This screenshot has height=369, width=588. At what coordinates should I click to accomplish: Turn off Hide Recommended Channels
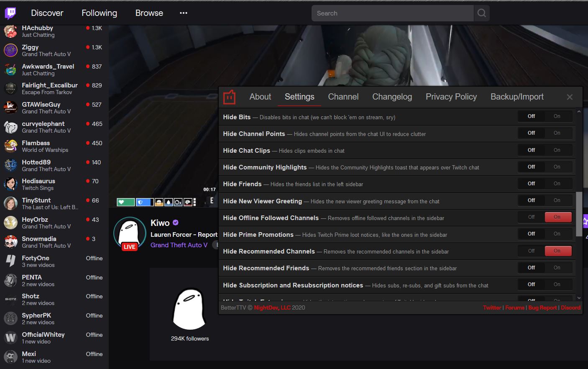pos(531,251)
